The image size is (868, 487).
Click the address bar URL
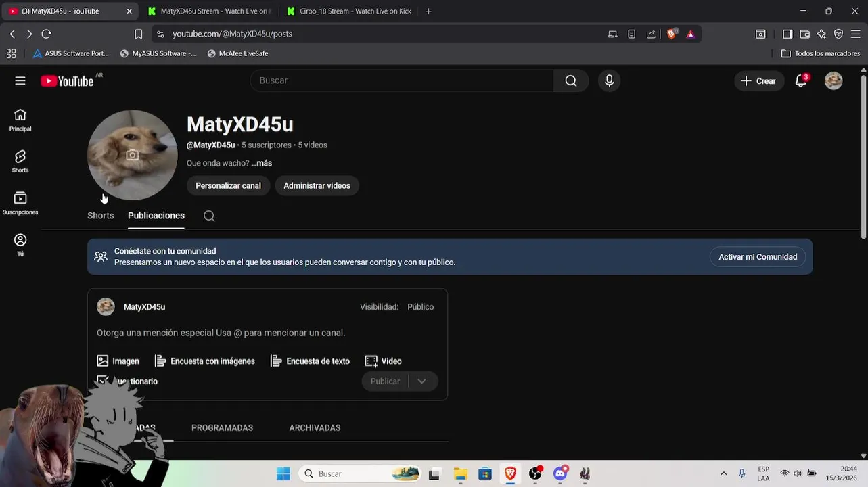click(232, 34)
